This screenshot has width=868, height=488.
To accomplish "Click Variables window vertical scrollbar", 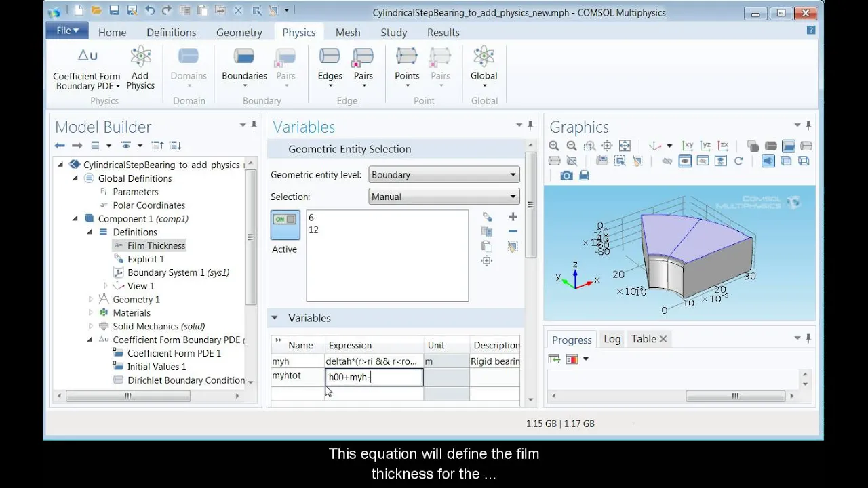I will tap(530, 204).
